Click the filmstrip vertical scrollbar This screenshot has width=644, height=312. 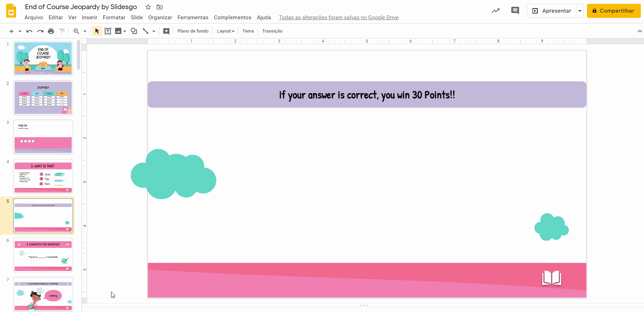pyautogui.click(x=78, y=55)
